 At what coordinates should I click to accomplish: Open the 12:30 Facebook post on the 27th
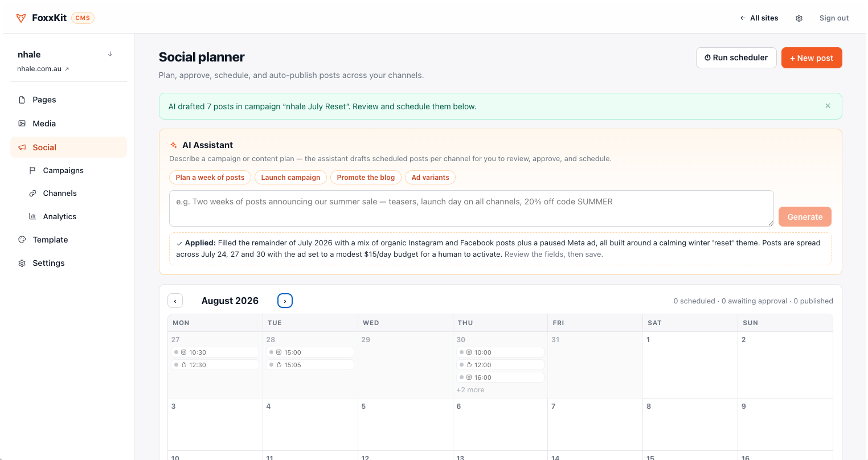(x=215, y=365)
